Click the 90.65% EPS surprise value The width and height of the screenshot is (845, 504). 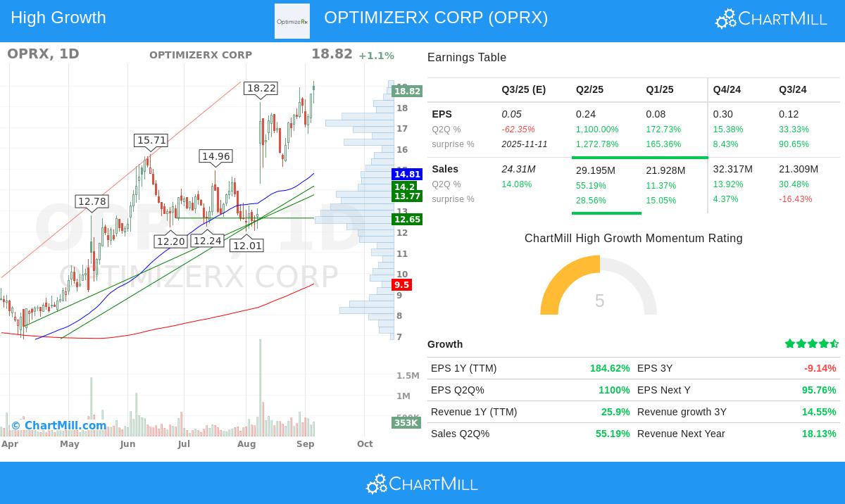click(794, 144)
